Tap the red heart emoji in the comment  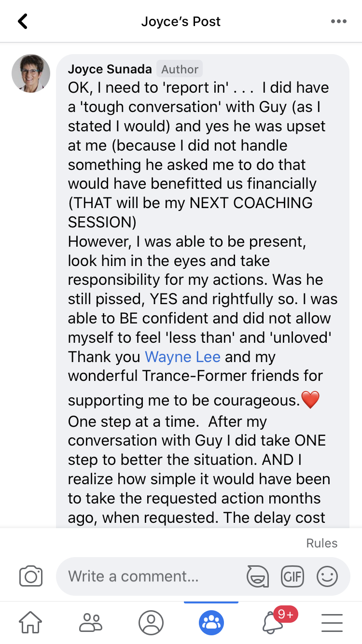click(x=310, y=400)
